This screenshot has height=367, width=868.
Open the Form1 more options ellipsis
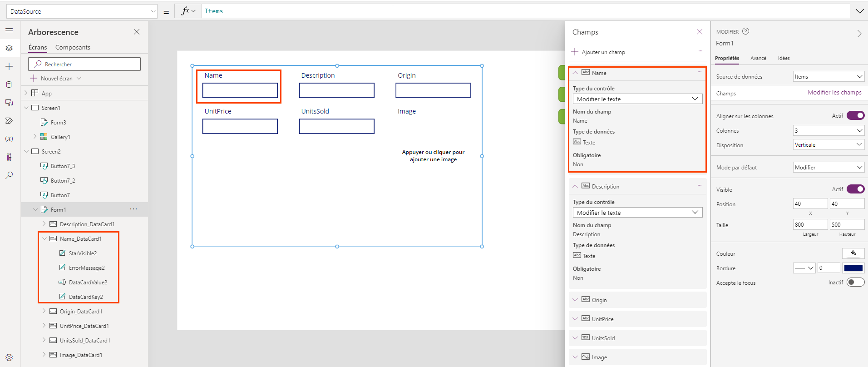click(133, 209)
